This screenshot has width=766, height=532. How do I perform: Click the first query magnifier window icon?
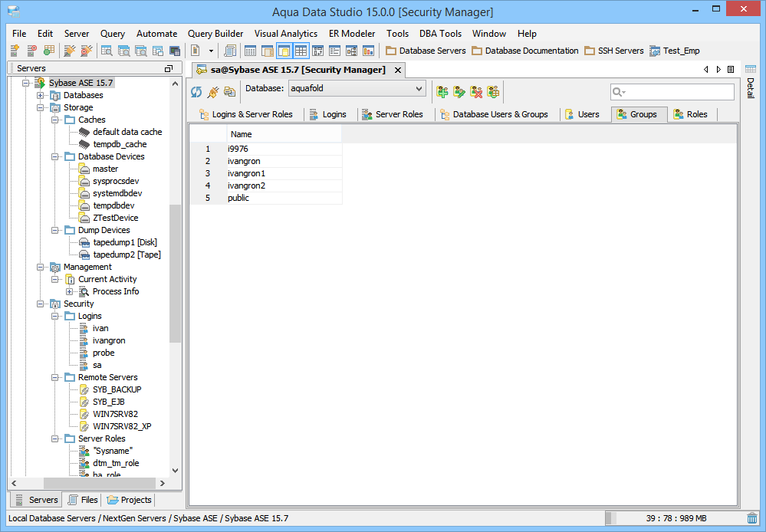tap(107, 51)
